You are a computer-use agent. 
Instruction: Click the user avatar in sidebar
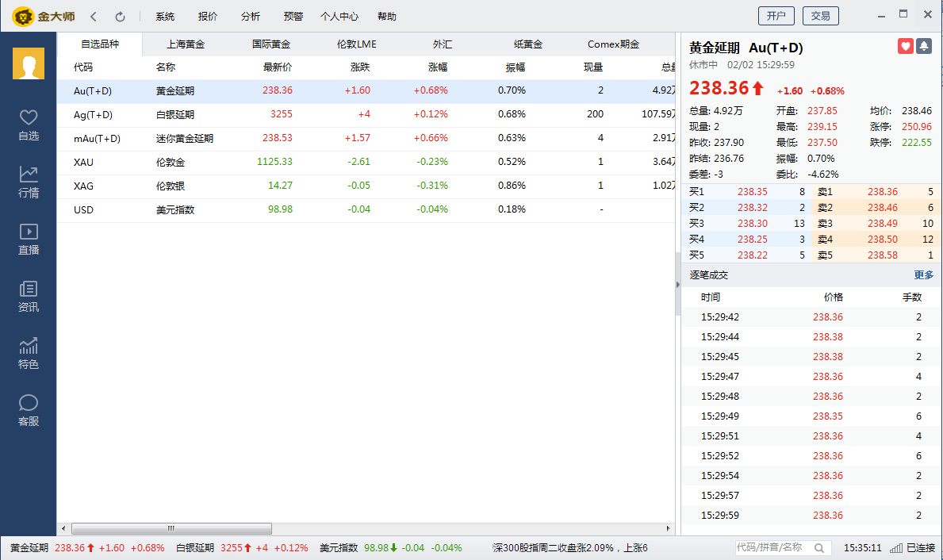pos(29,63)
